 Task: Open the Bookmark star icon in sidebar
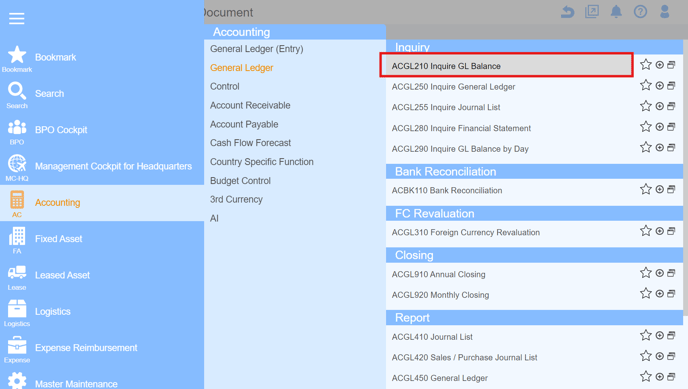click(x=17, y=55)
